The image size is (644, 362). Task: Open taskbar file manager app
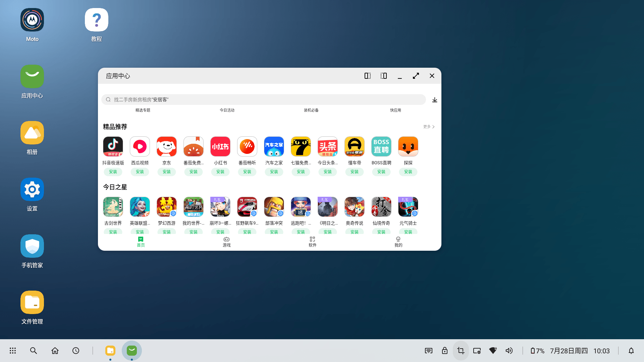(x=110, y=351)
